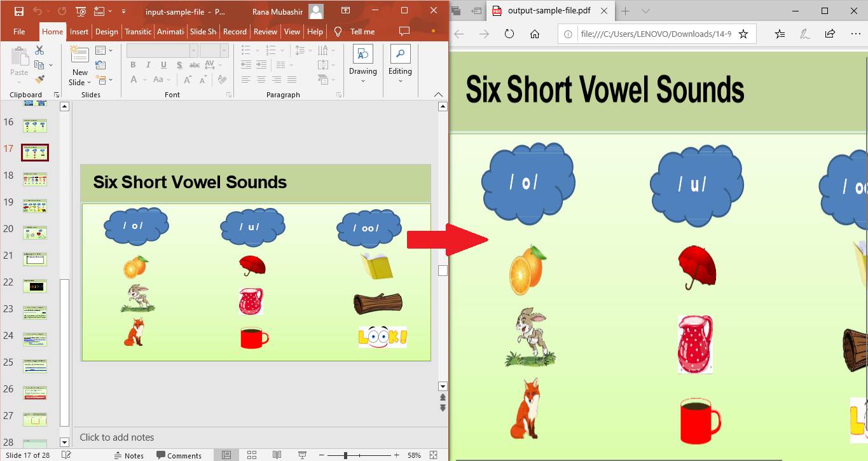Toggle the Notes pane in status bar
Screen dimensions: 868x461
tap(128, 455)
